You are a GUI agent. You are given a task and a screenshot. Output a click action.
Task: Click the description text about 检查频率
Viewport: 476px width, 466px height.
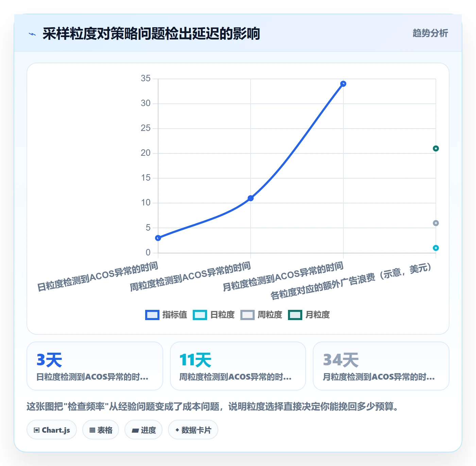pyautogui.click(x=214, y=406)
